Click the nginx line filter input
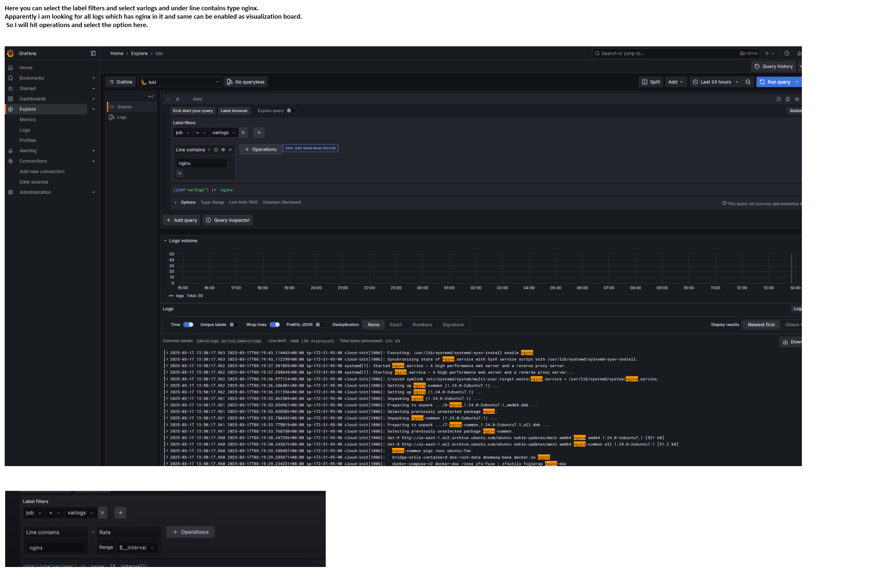The image size is (886, 588). tap(202, 163)
